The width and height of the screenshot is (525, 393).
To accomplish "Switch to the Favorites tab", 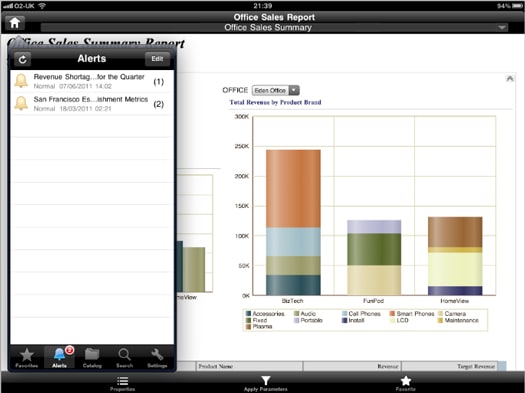I will pos(26,358).
